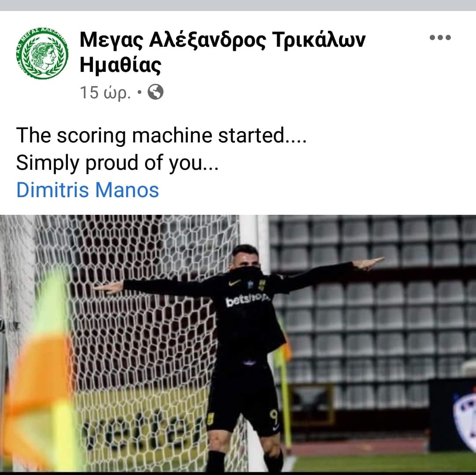Click the grey separator bar above post
Viewport: 476px width, 475px height.
[x=238, y=5]
